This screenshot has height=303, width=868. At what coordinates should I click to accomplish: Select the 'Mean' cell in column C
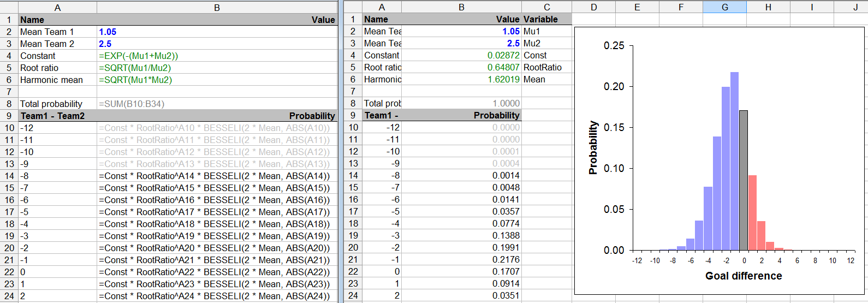coord(546,79)
